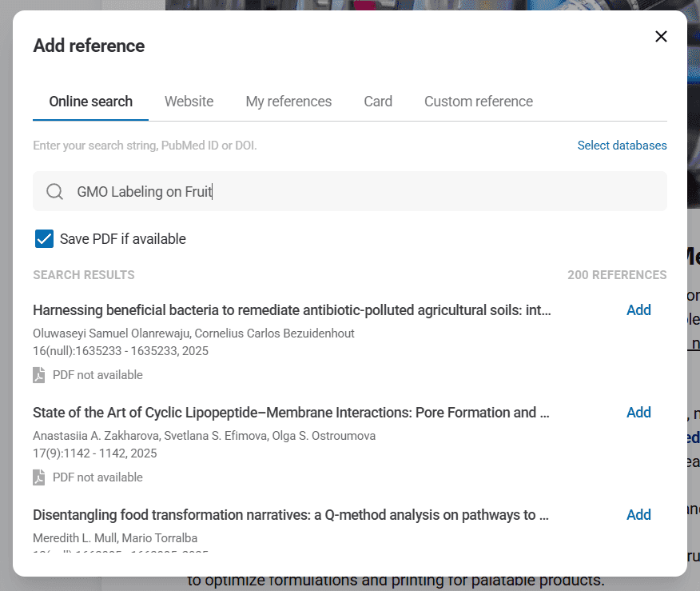Open State of the Art Cyclic Lipopeptide title

click(291, 413)
